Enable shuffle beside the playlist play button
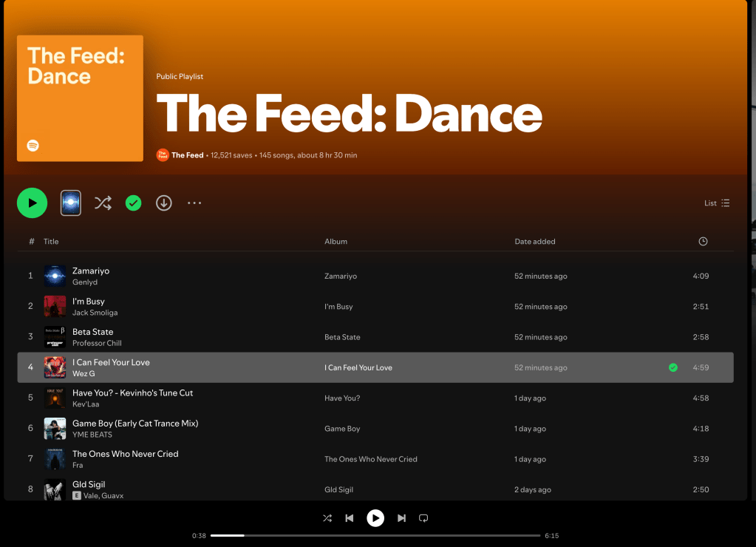 click(x=103, y=203)
